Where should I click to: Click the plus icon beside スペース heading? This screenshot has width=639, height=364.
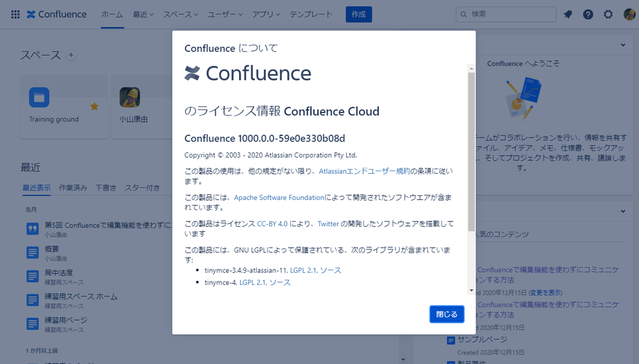click(x=71, y=55)
